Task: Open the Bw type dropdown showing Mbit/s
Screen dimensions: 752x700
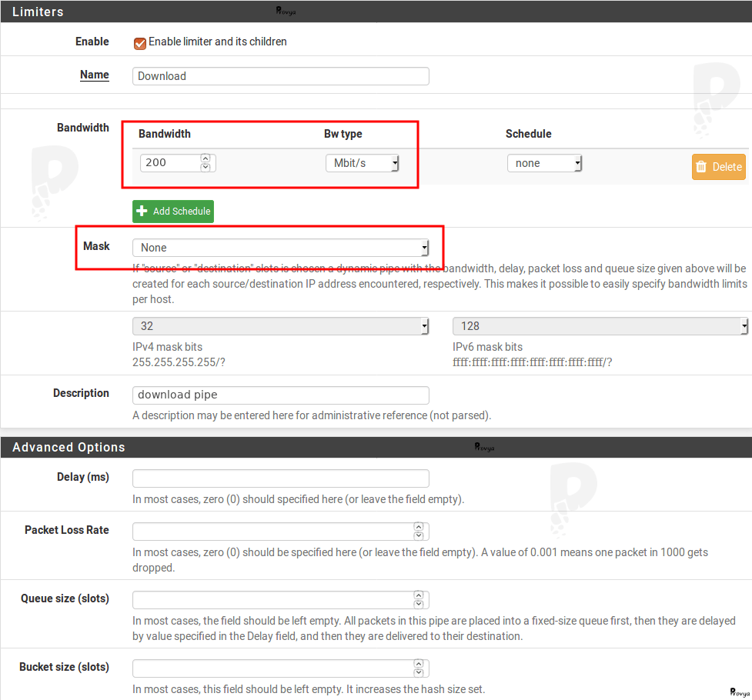Action: coord(362,163)
